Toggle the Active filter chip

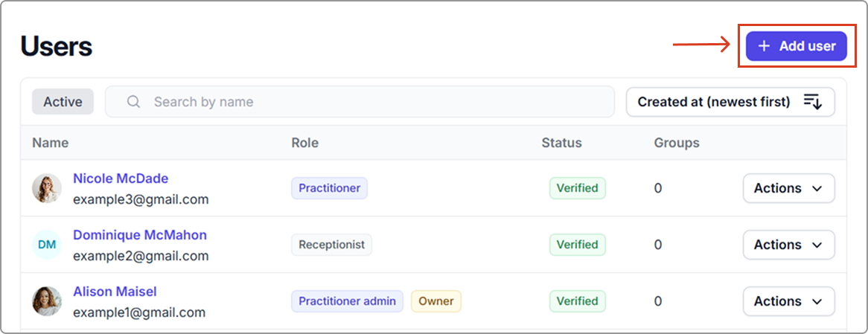pyautogui.click(x=63, y=102)
